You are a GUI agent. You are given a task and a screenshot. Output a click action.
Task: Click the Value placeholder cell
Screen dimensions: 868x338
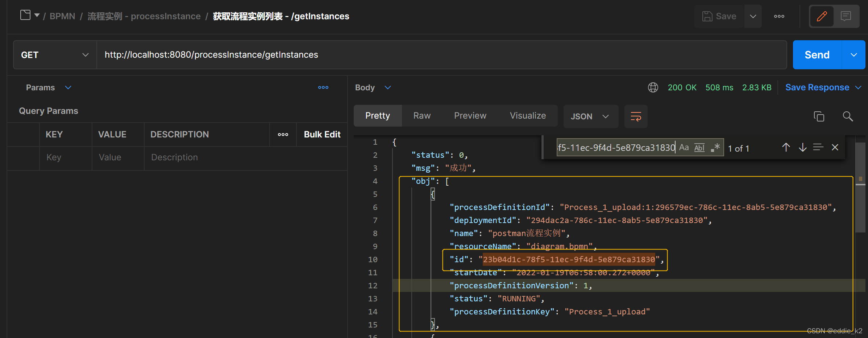(118, 157)
